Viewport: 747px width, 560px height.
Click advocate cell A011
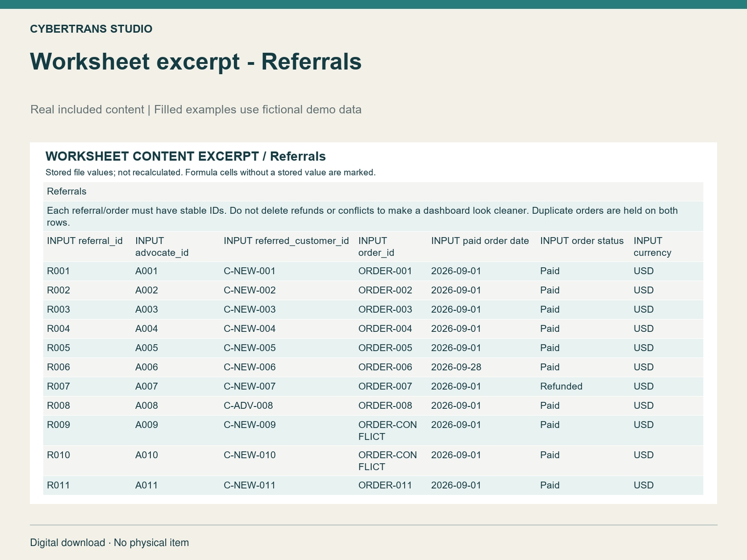147,485
